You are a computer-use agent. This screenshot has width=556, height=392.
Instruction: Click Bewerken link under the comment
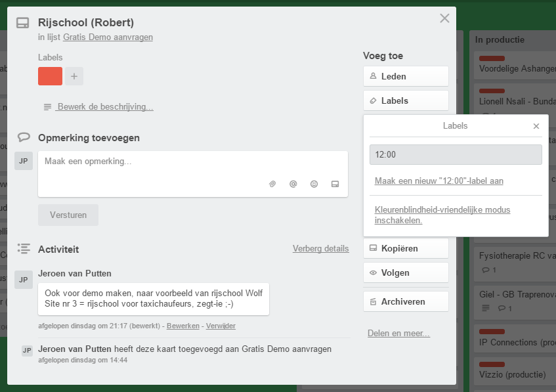tap(183, 326)
